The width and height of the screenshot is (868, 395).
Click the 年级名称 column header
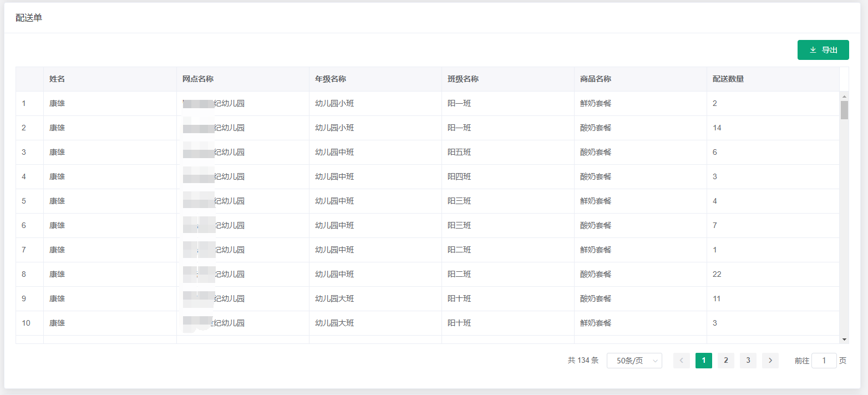tap(331, 79)
